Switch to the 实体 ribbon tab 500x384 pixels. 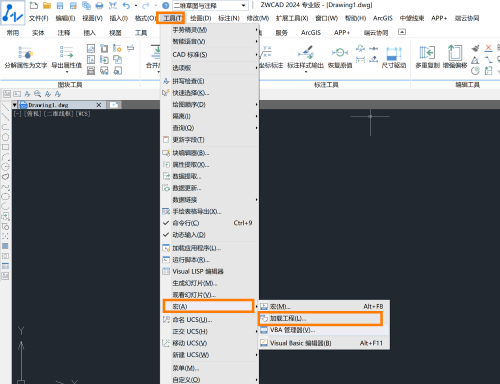[38, 32]
